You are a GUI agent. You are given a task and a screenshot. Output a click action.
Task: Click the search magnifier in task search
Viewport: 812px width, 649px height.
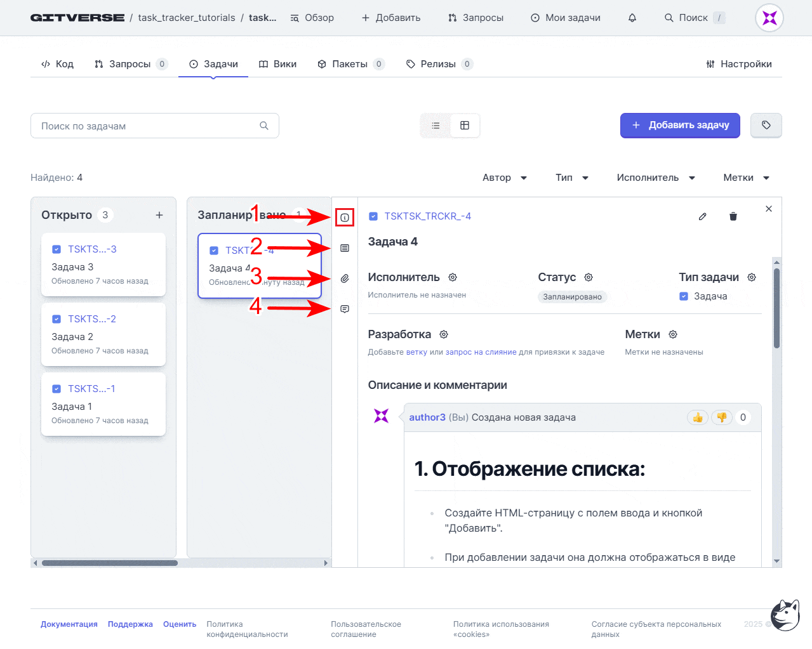pyautogui.click(x=264, y=126)
